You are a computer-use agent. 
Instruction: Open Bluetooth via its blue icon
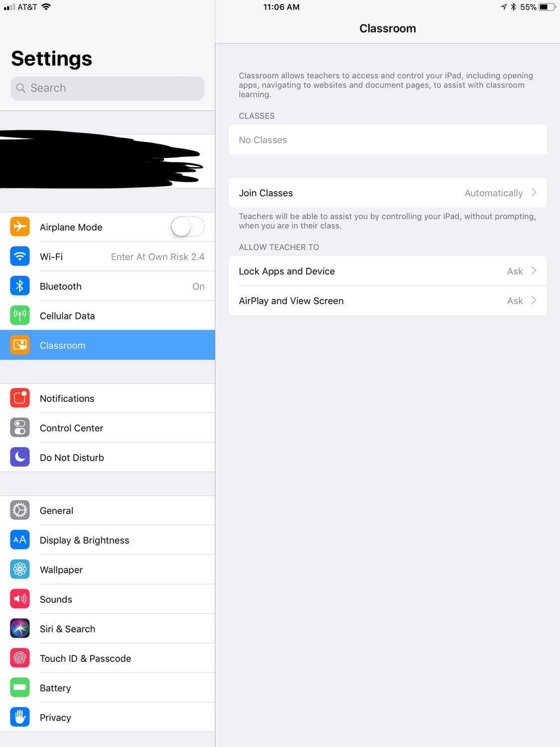pos(20,286)
